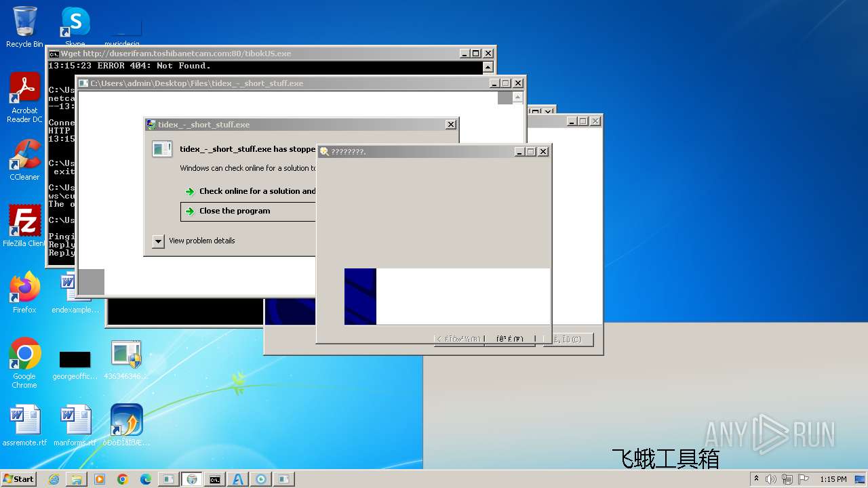
Task: Click the (C) cancel button in the back installer window
Action: 568,339
